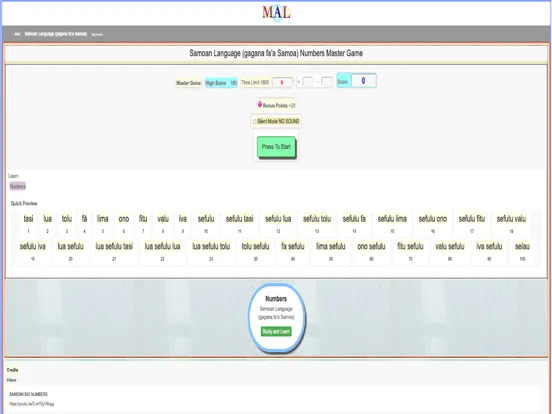552x414 pixels.
Task: Open the Numbers learn tag
Action: 18,186
